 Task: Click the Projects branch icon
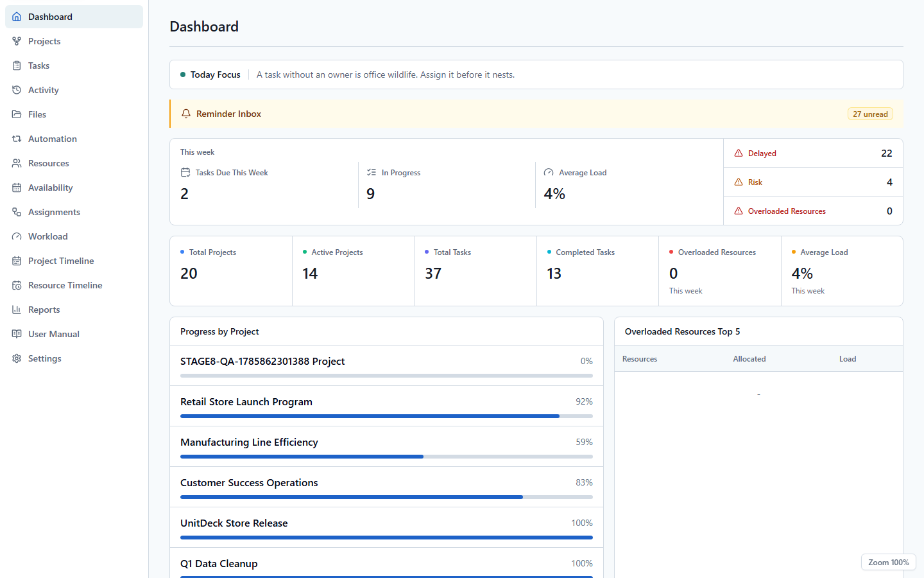pyautogui.click(x=17, y=41)
